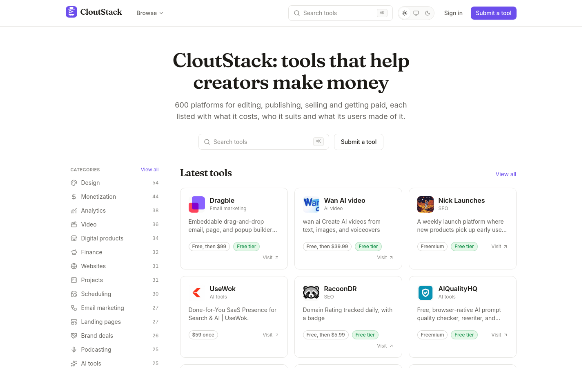
Task: Click the Digital products store icon
Action: point(74,238)
